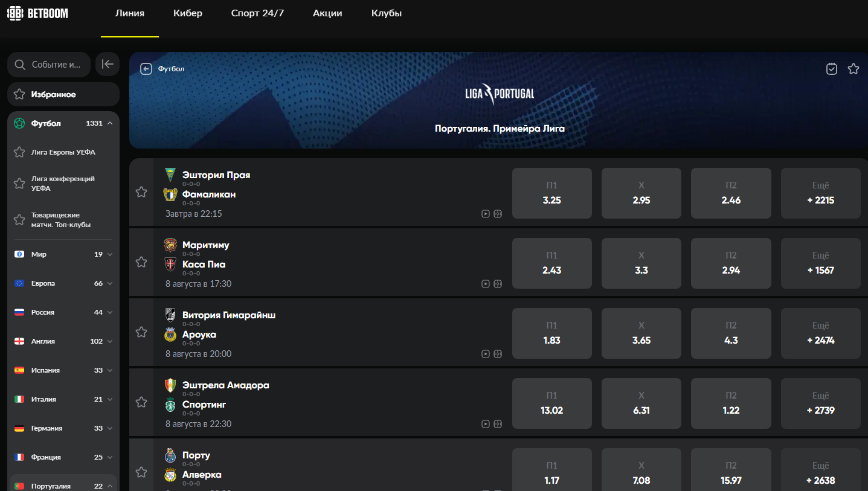Image resolution: width=868 pixels, height=491 pixels.
Task: Click the Спортинг team crest
Action: [170, 405]
